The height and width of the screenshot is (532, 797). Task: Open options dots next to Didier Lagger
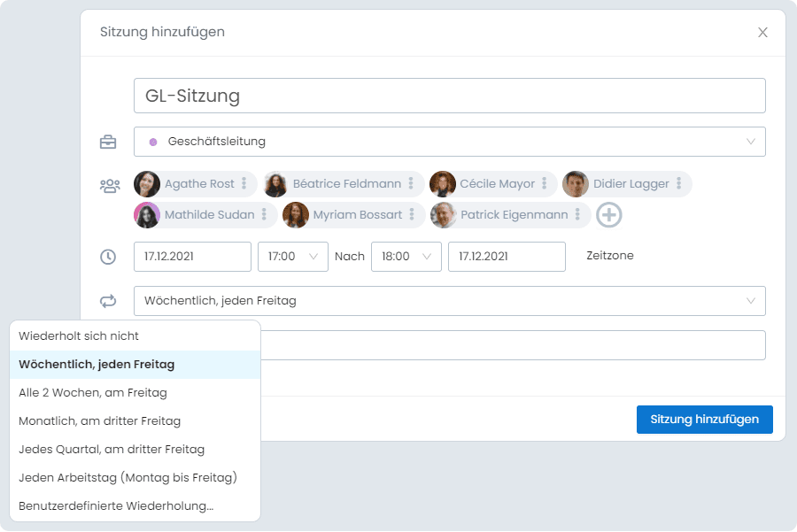click(x=678, y=183)
